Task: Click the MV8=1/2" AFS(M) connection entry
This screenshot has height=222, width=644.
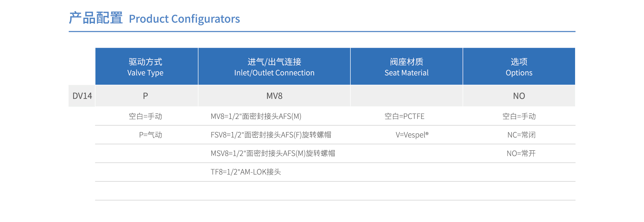Action: [256, 116]
